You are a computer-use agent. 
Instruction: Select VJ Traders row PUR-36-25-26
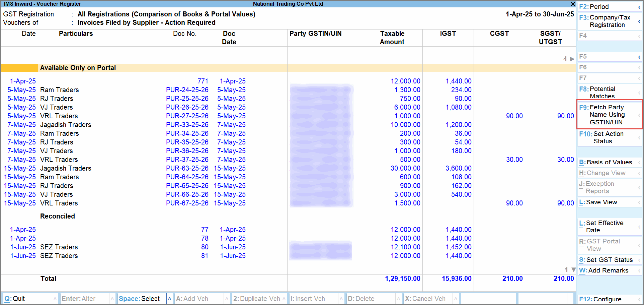coord(288,151)
